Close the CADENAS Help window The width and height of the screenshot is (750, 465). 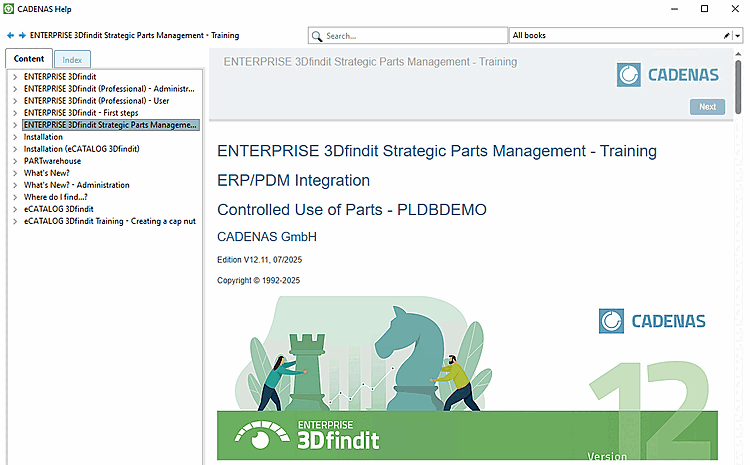735,9
